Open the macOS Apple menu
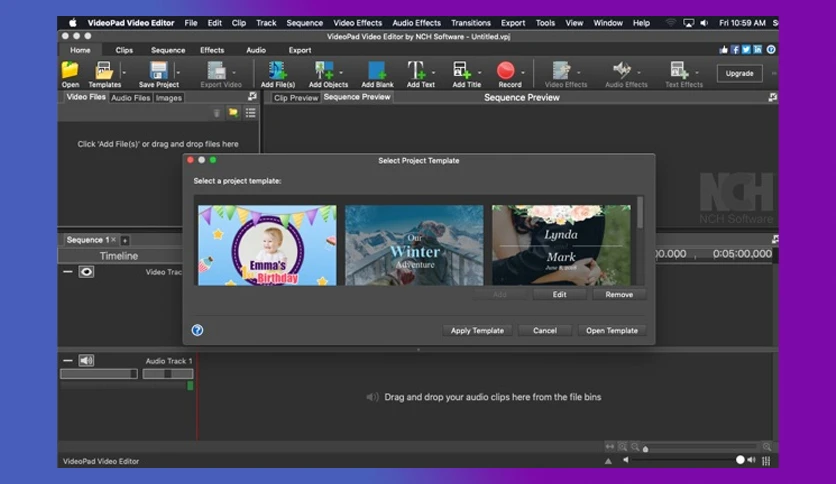The width and height of the screenshot is (836, 484). click(x=73, y=23)
